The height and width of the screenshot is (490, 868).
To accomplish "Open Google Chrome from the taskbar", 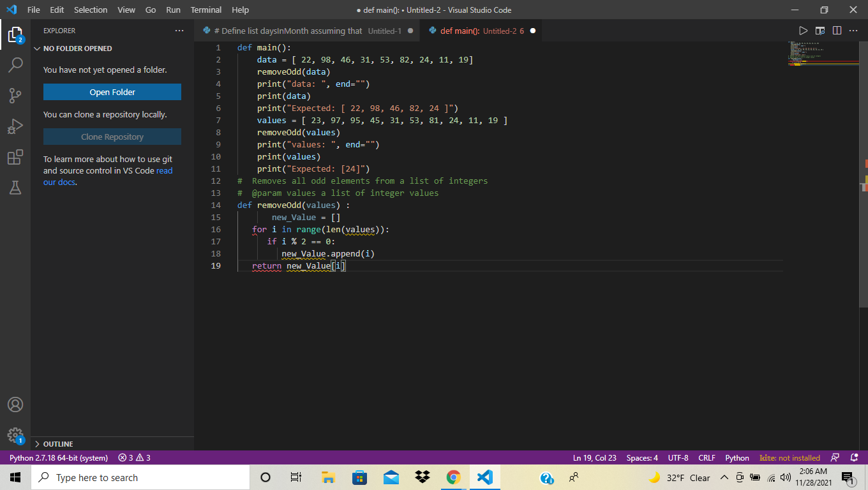I will coord(453,477).
